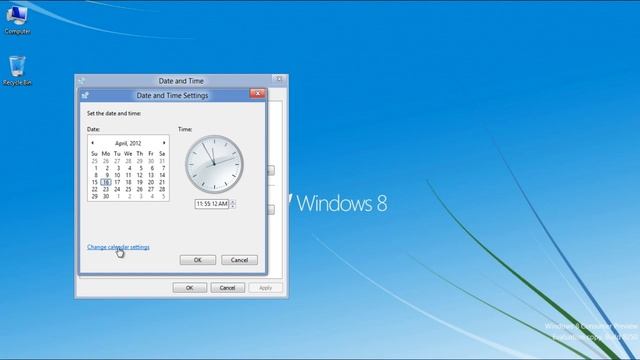Click the April, 2012 month header
The width and height of the screenshot is (640, 360).
point(128,143)
